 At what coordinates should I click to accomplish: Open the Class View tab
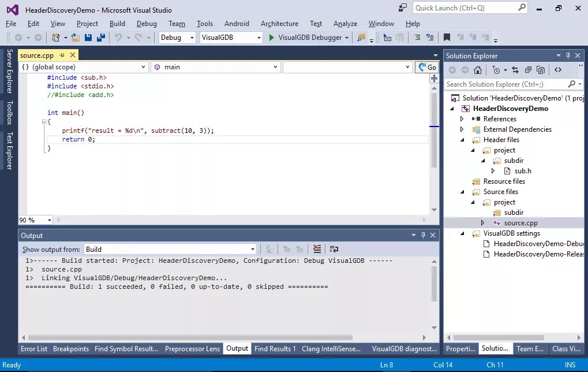coord(566,349)
